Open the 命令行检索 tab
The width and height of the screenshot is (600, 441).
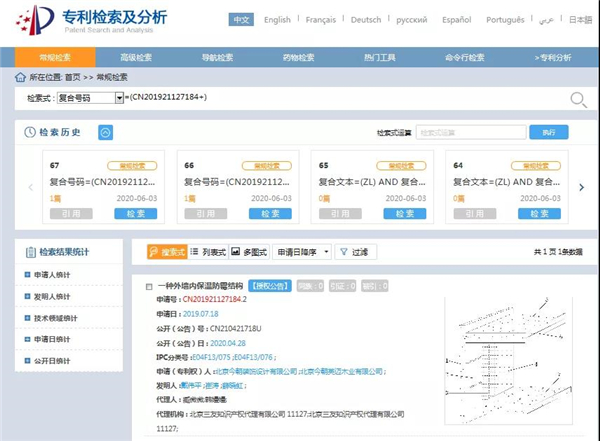[465, 57]
